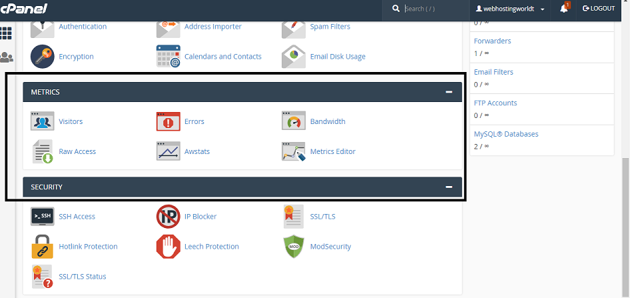Open the Calendars and Contacts link
The height and width of the screenshot is (298, 644).
click(223, 56)
